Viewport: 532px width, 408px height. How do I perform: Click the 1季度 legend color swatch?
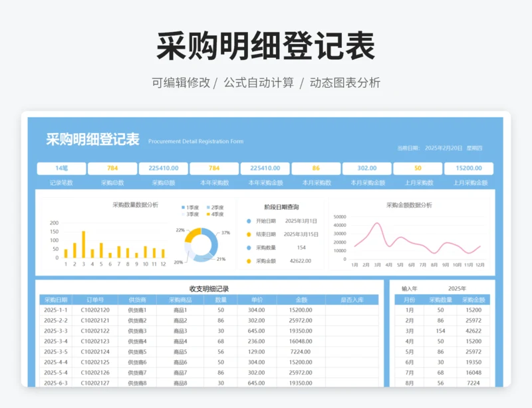(x=184, y=207)
